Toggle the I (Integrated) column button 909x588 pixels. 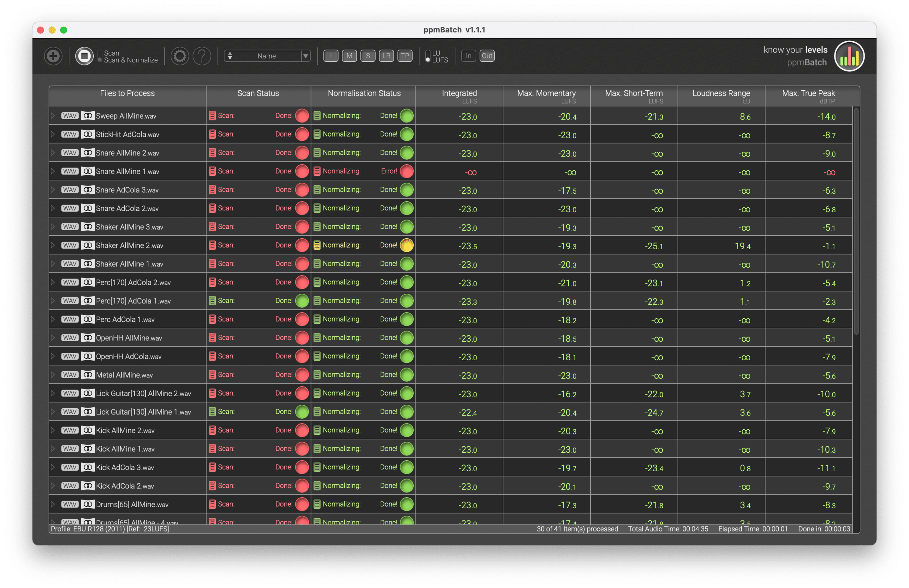pyautogui.click(x=331, y=56)
